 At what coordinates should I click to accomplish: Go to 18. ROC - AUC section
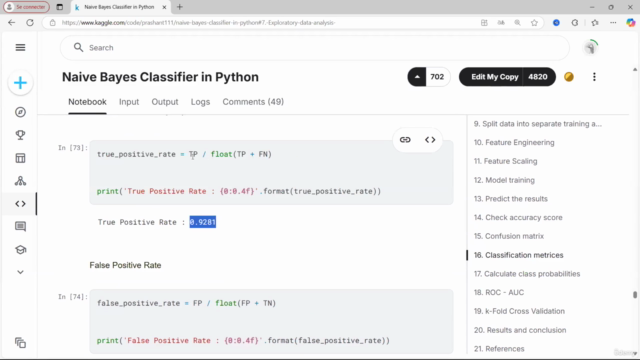499,293
